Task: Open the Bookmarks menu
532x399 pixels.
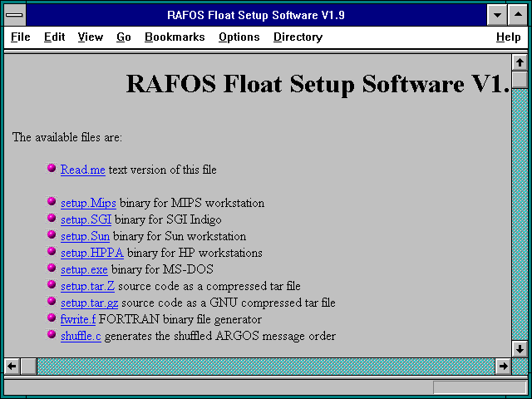Action: coord(175,37)
